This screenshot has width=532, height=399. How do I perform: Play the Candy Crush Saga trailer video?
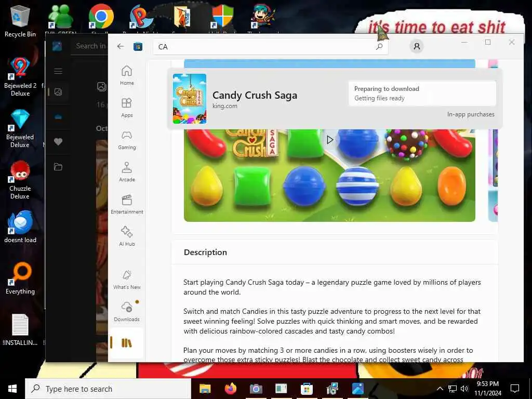click(x=329, y=139)
